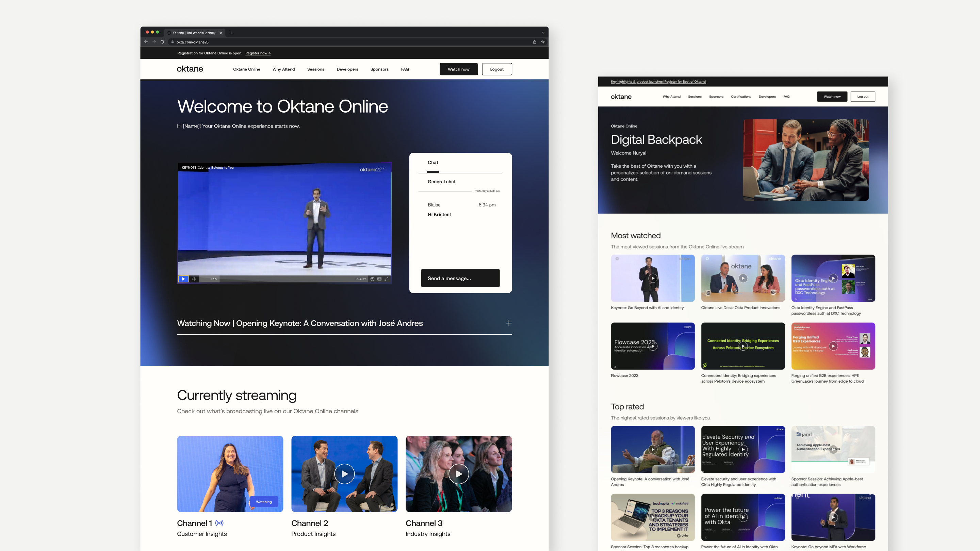The height and width of the screenshot is (551, 980).
Task: Enter fullscreen on keynote video
Action: [x=387, y=279]
